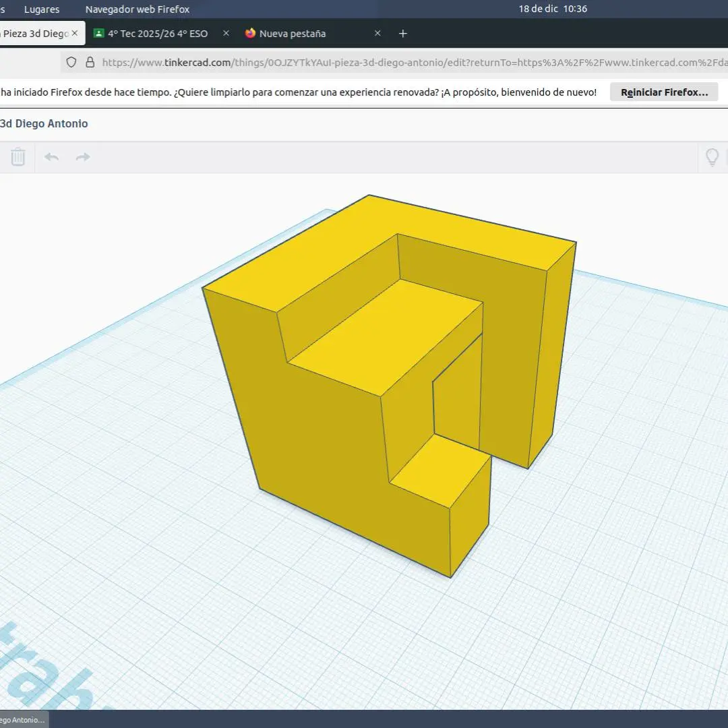Click the shield tracking protection icon
Screen dimensions: 728x728
71,62
